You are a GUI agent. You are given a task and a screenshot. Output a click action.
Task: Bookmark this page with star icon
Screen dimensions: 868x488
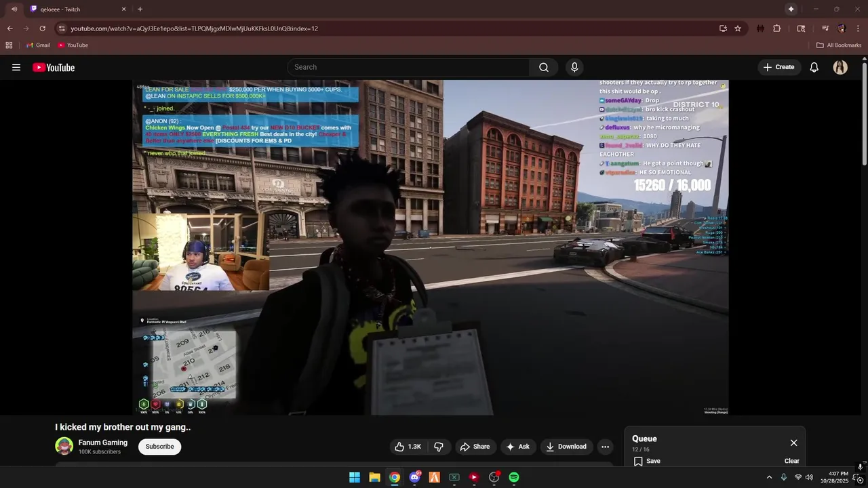(x=738, y=28)
